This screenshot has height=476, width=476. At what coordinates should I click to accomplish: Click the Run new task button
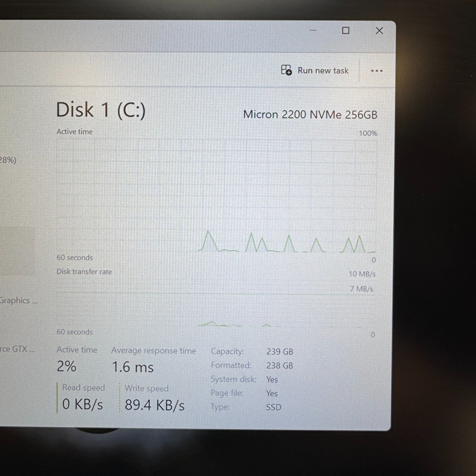(x=315, y=70)
